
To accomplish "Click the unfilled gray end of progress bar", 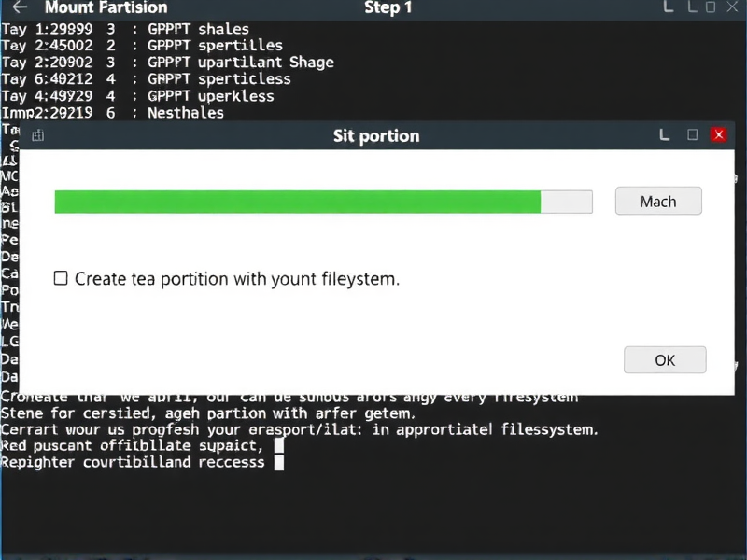I will (567, 202).
